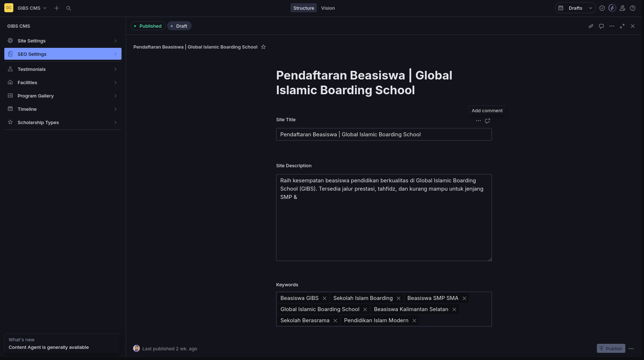Open search with the magnifier icon

(x=69, y=8)
